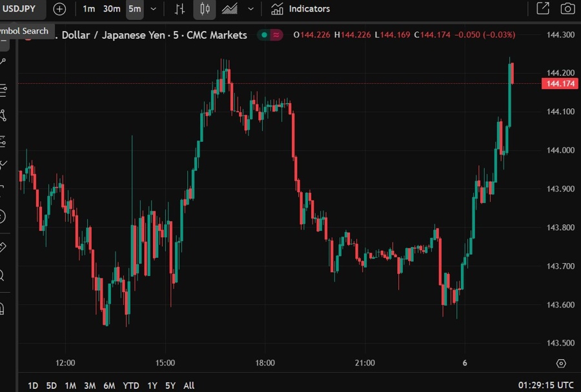581x392 pixels.
Task: Select the YTD date range
Action: tap(131, 386)
